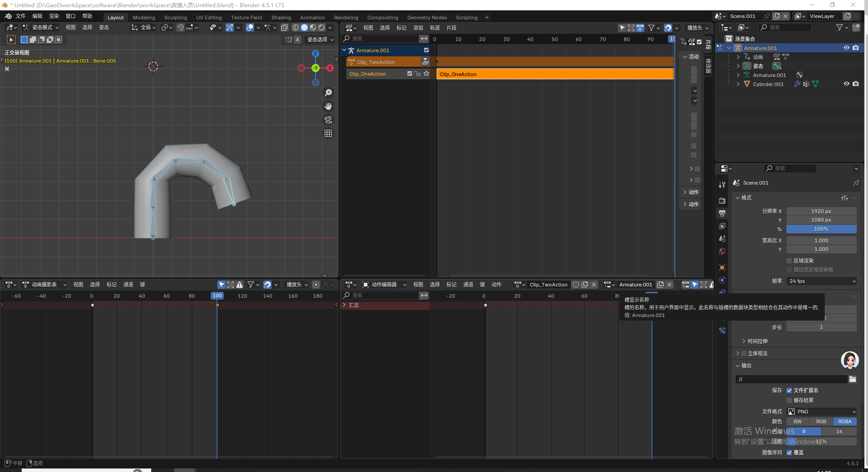Switch to orthographic grid view icon
Viewport: 868px width, 472px height.
(x=328, y=133)
